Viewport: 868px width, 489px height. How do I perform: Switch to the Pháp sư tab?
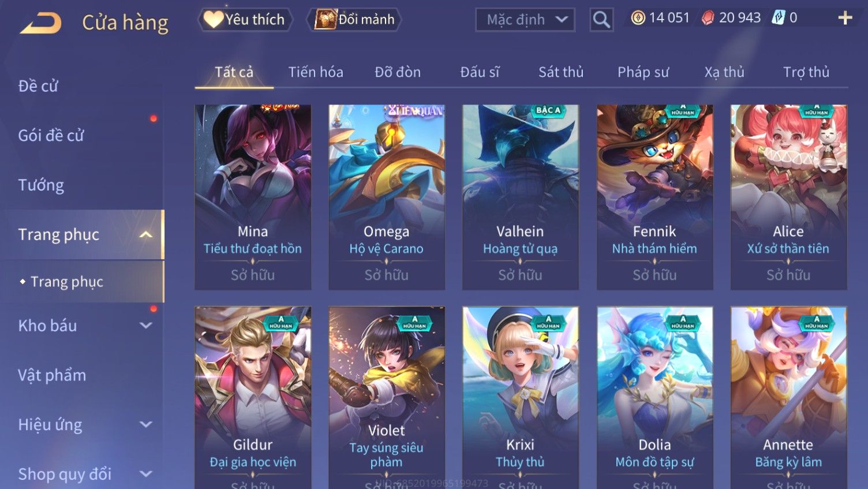click(x=643, y=72)
